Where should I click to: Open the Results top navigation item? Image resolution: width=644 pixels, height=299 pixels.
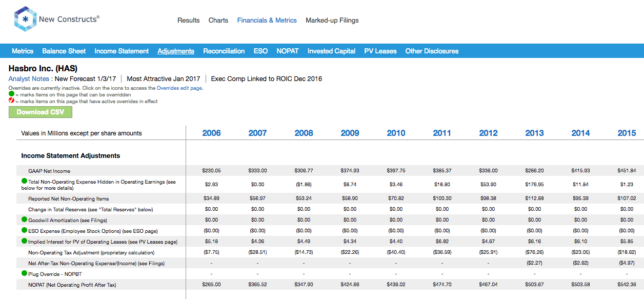(x=188, y=21)
